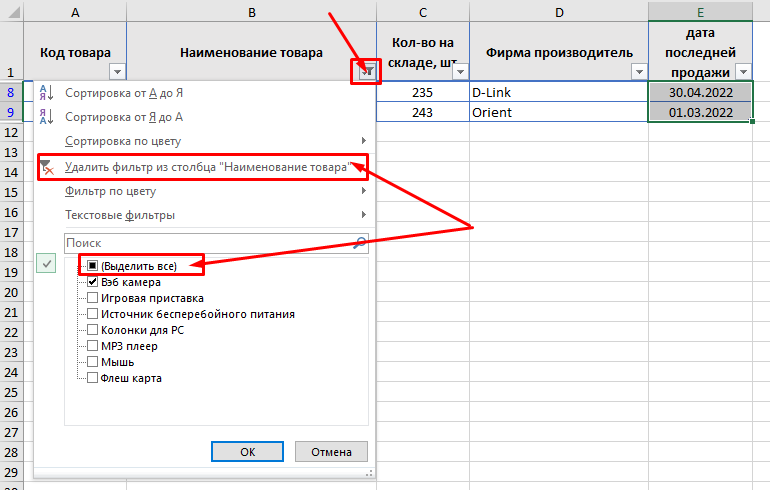Viewport: 770px width, 490px height.
Task: Toggle the (Выделить все) checkbox
Action: tap(92, 266)
